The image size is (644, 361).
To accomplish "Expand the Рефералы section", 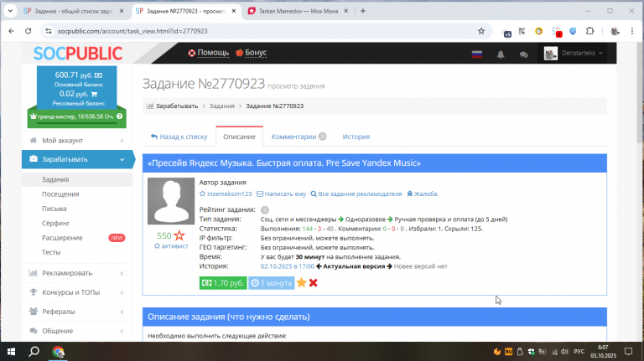I will 77,312.
